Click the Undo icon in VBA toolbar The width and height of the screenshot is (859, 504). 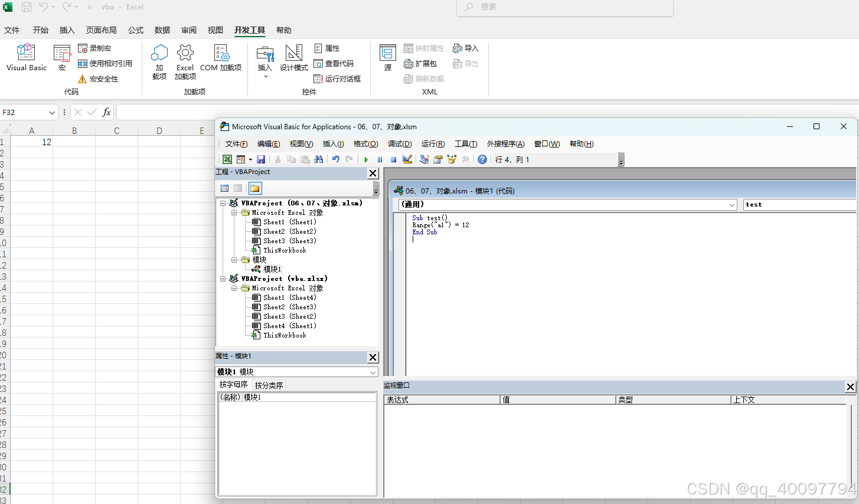336,159
